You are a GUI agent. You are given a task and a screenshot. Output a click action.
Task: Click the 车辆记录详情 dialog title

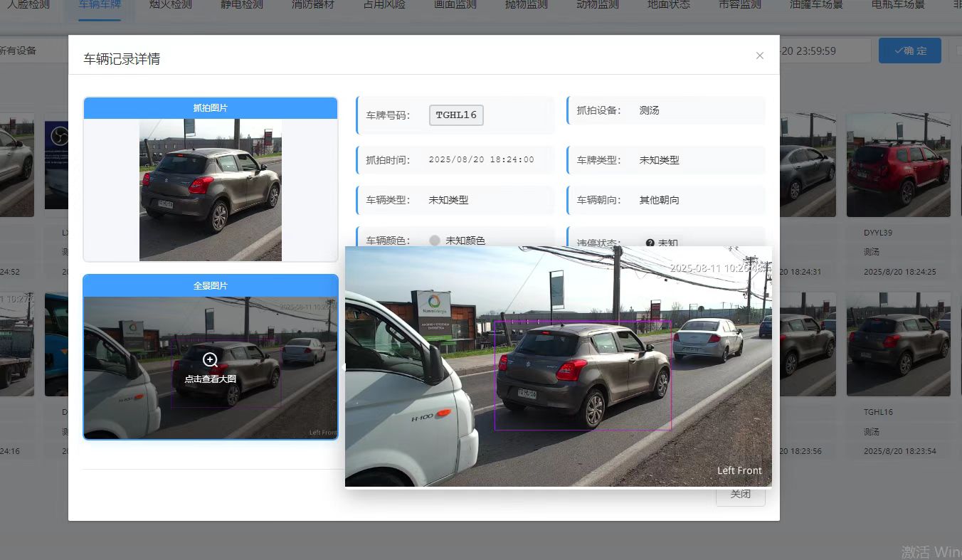(x=122, y=59)
